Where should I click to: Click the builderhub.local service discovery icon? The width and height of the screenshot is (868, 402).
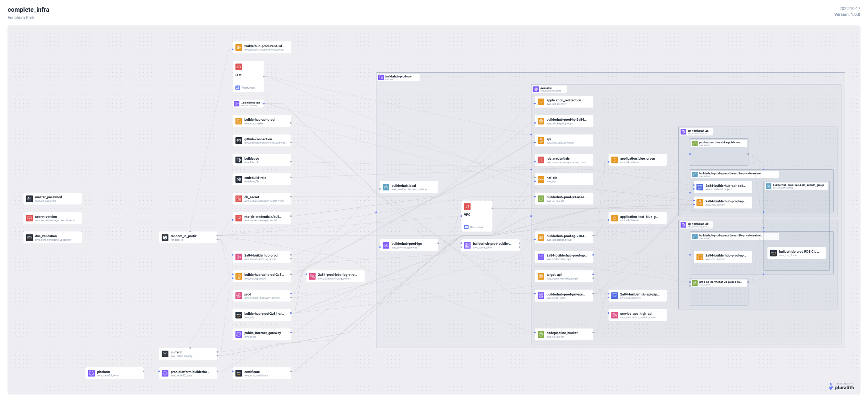pyautogui.click(x=386, y=187)
